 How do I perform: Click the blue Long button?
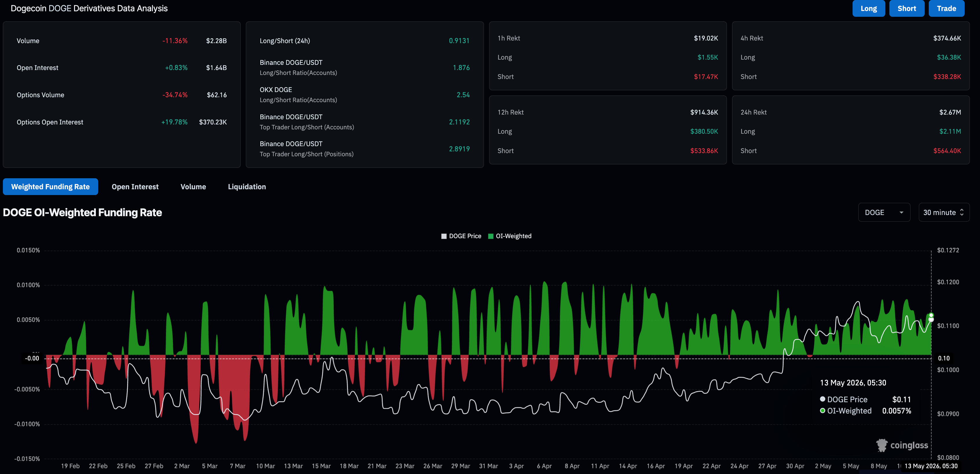tap(869, 8)
